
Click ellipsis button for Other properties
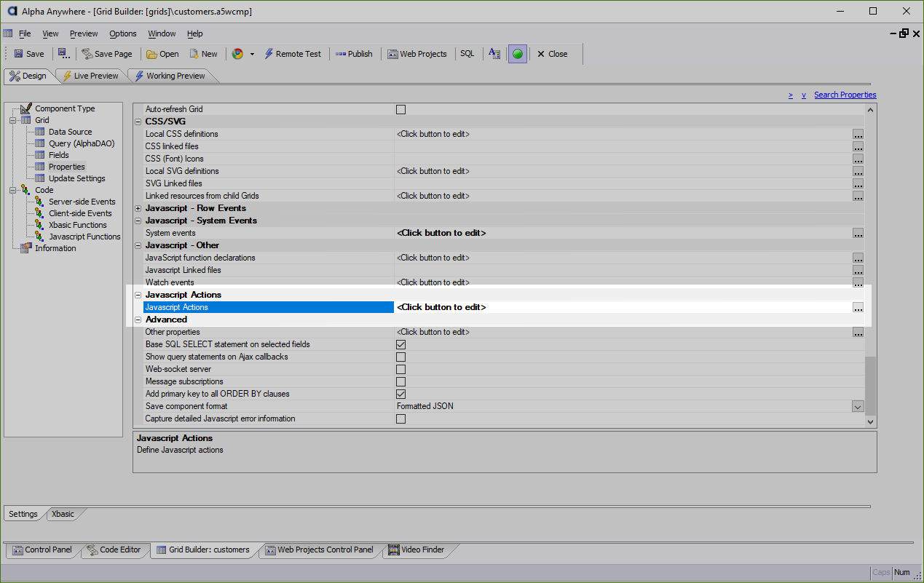pos(858,333)
